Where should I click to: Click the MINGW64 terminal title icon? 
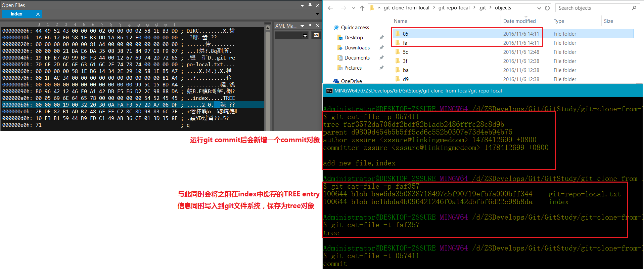click(x=329, y=91)
